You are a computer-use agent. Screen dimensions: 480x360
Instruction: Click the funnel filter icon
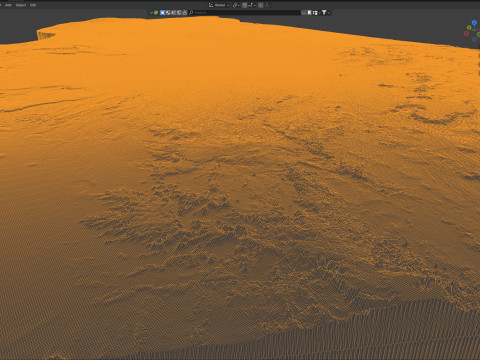coord(324,13)
